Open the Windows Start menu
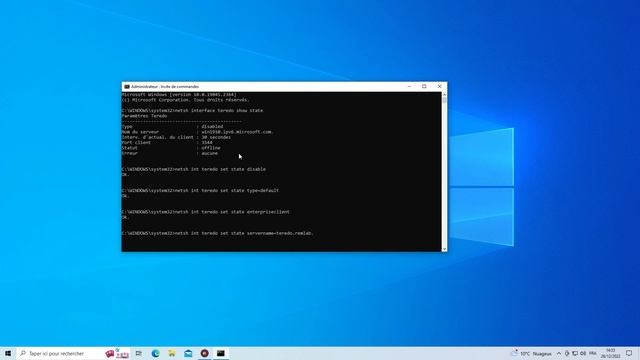 click(8, 353)
